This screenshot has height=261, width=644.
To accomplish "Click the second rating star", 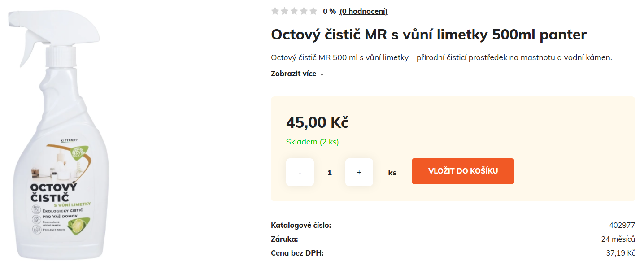I will (284, 11).
